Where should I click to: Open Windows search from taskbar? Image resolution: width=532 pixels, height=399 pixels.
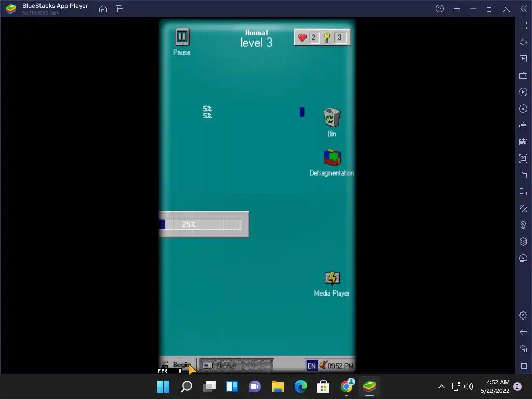(x=187, y=387)
